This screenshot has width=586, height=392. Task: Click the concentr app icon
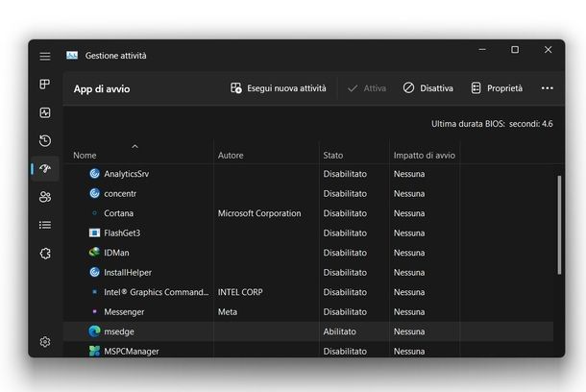94,193
